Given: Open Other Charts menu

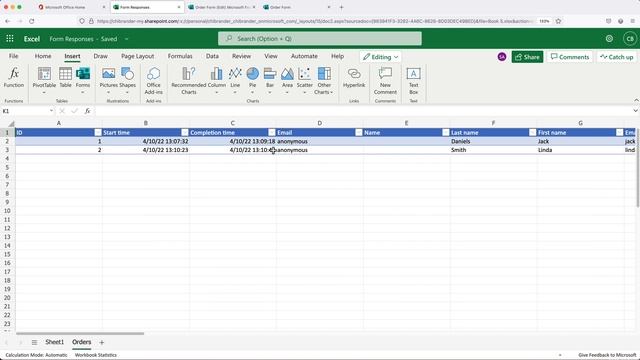Looking at the screenshot, I should point(324,80).
